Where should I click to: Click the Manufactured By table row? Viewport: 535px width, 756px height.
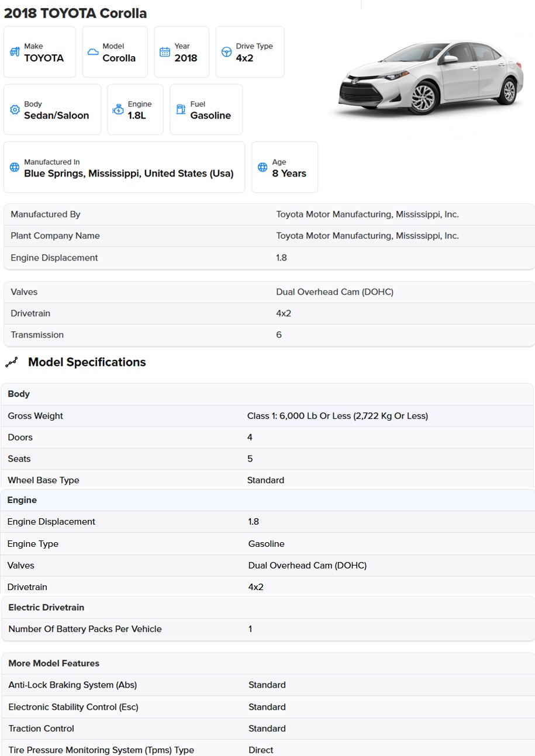pos(269,214)
